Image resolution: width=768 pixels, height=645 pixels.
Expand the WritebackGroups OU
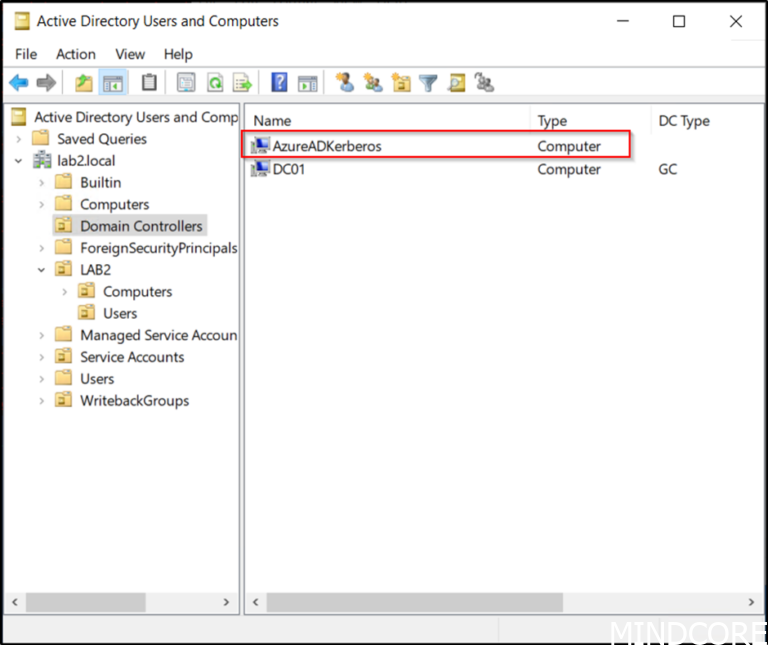tap(42, 401)
